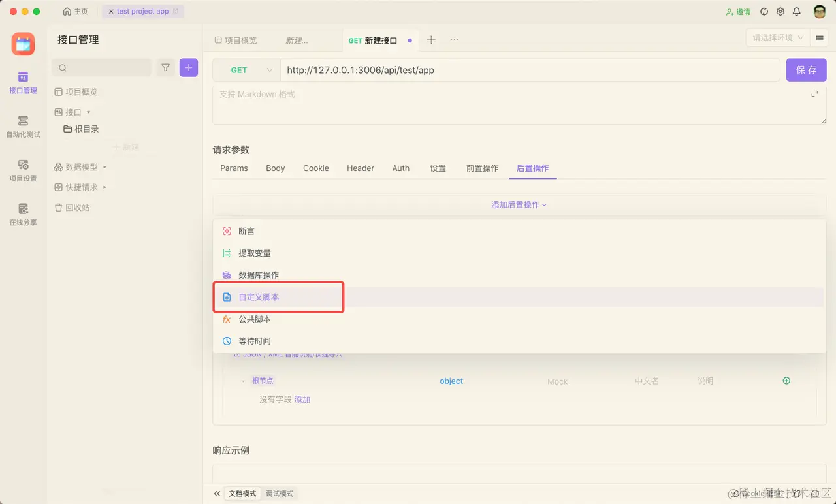Click the 保存 save button
836x504 pixels.
tap(807, 70)
